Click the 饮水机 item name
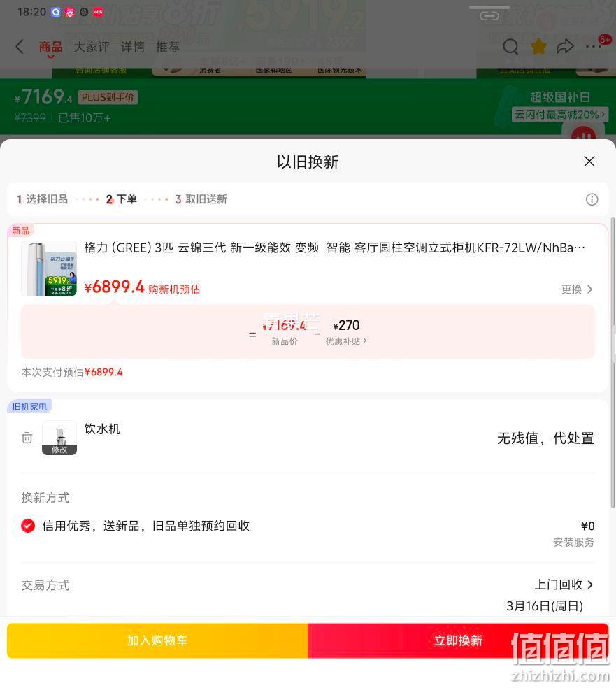This screenshot has height=688, width=616. coord(102,429)
